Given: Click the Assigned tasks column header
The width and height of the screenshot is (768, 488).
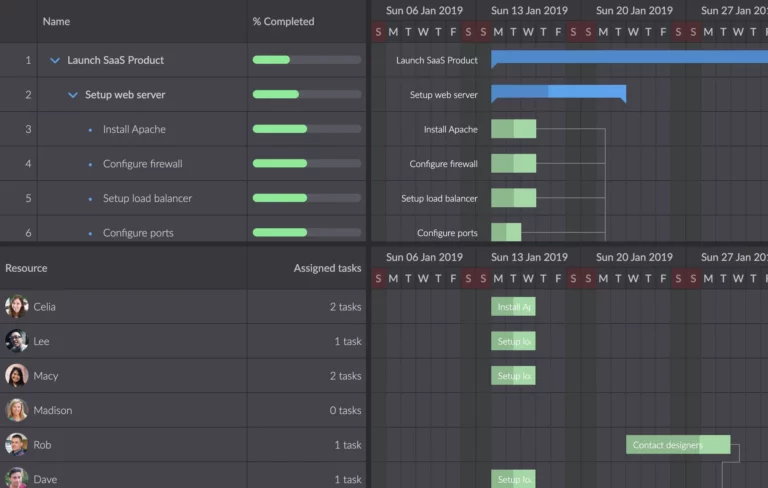Looking at the screenshot, I should click(x=327, y=268).
